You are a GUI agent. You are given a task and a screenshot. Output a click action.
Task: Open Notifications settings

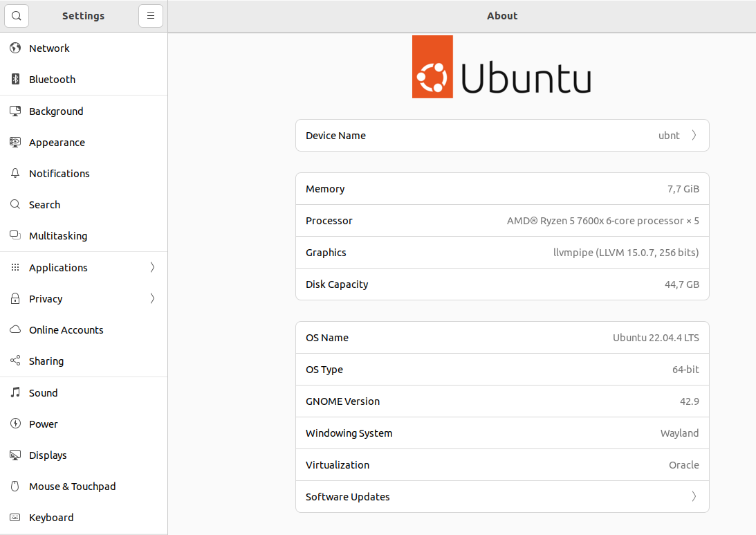(x=84, y=173)
